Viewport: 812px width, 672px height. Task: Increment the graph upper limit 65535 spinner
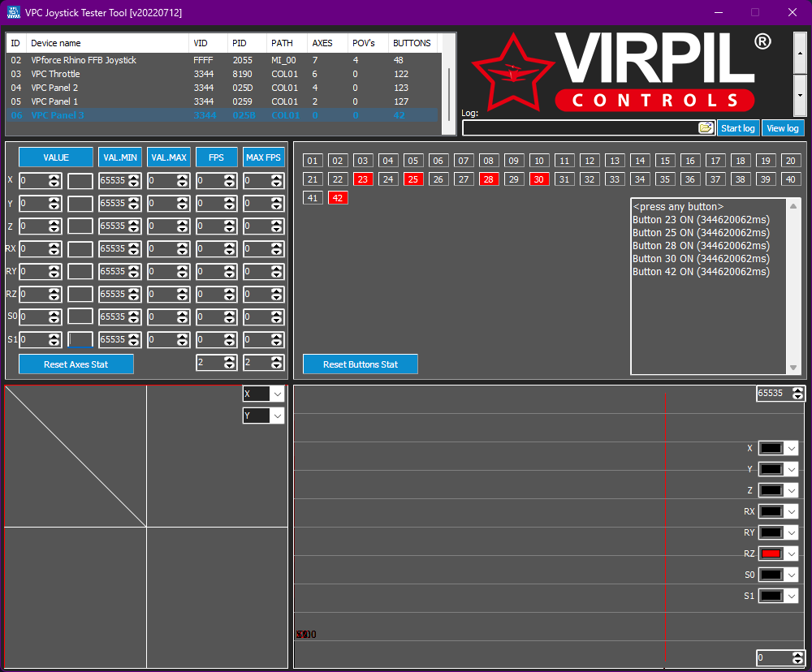798,390
